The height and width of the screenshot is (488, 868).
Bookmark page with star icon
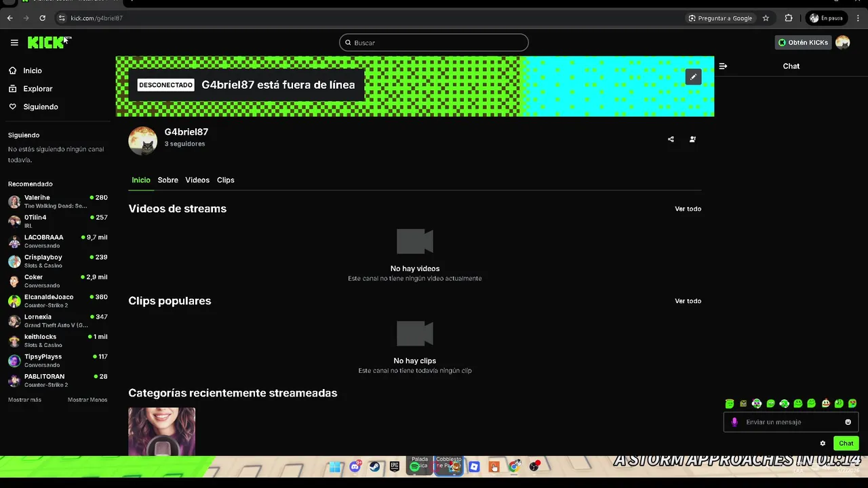coord(766,18)
